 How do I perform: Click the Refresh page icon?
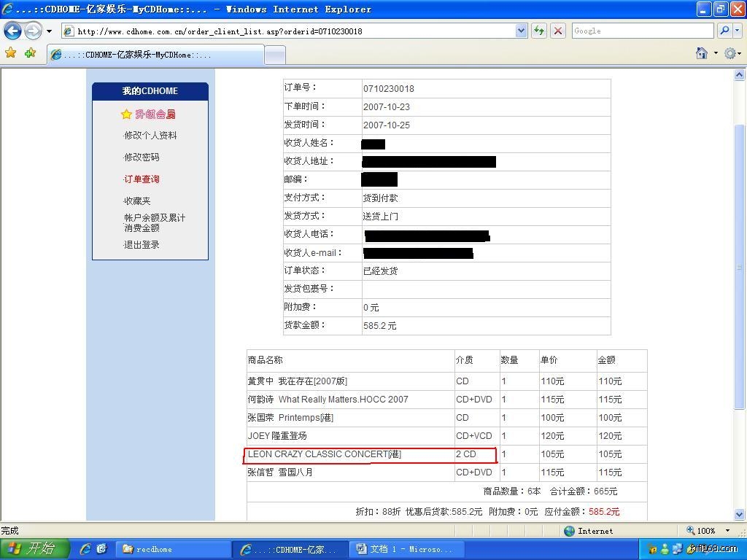click(x=539, y=31)
